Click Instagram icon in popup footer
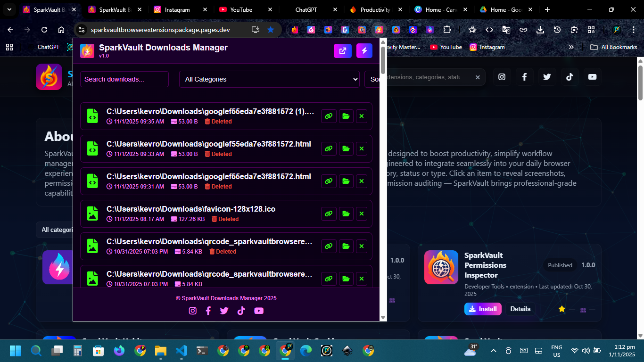 pyautogui.click(x=193, y=311)
